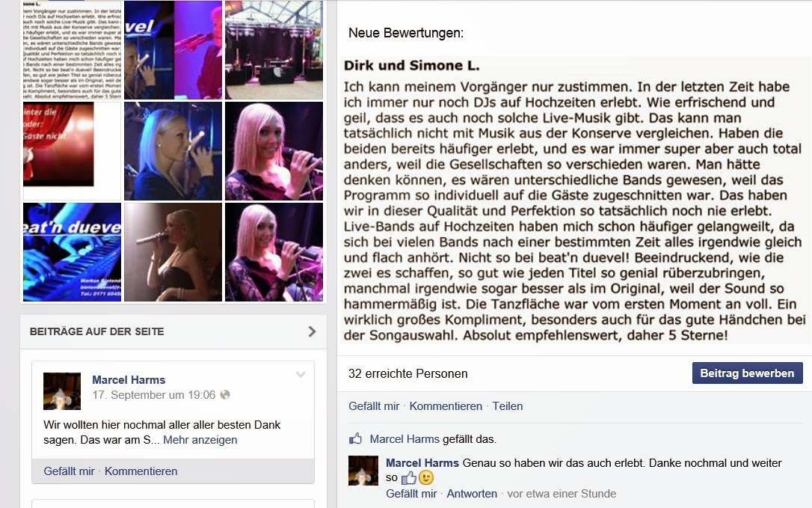
Task: Open Marcel Harms' avatar in the sidebar post
Action: pos(61,391)
